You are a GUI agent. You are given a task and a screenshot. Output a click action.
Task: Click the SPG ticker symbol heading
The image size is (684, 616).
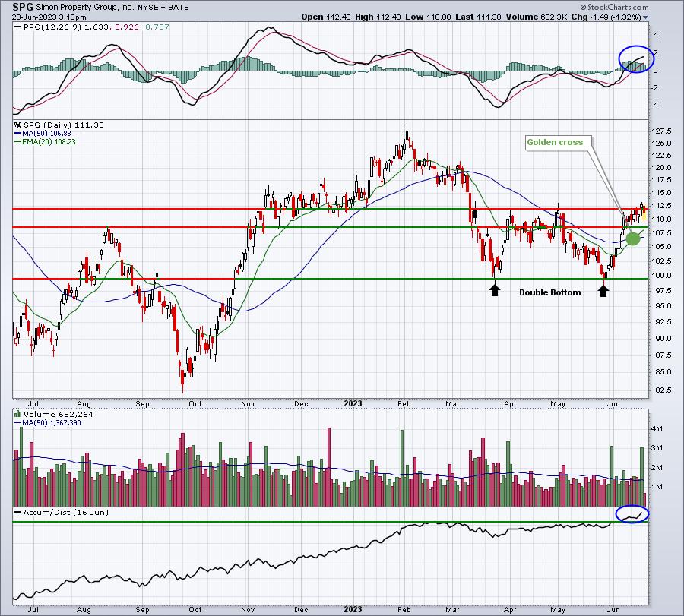pyautogui.click(x=23, y=7)
